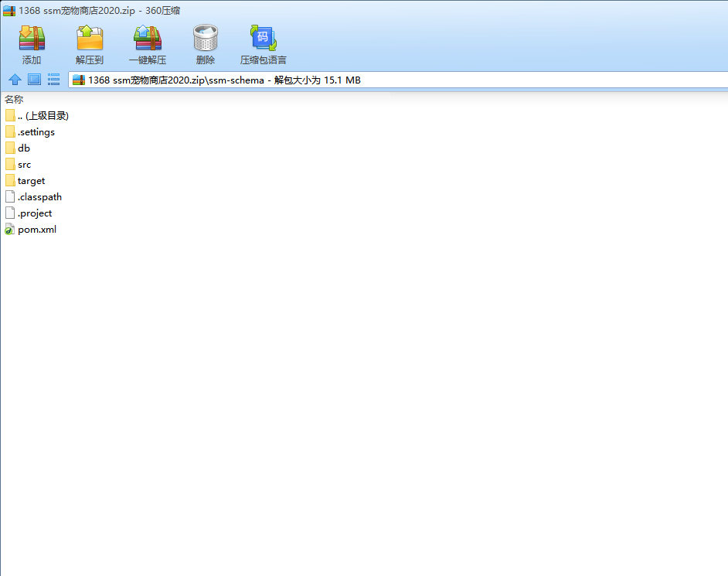Viewport: 728px width, 576px height.
Task: Select the "src" folder name
Action: tap(24, 165)
